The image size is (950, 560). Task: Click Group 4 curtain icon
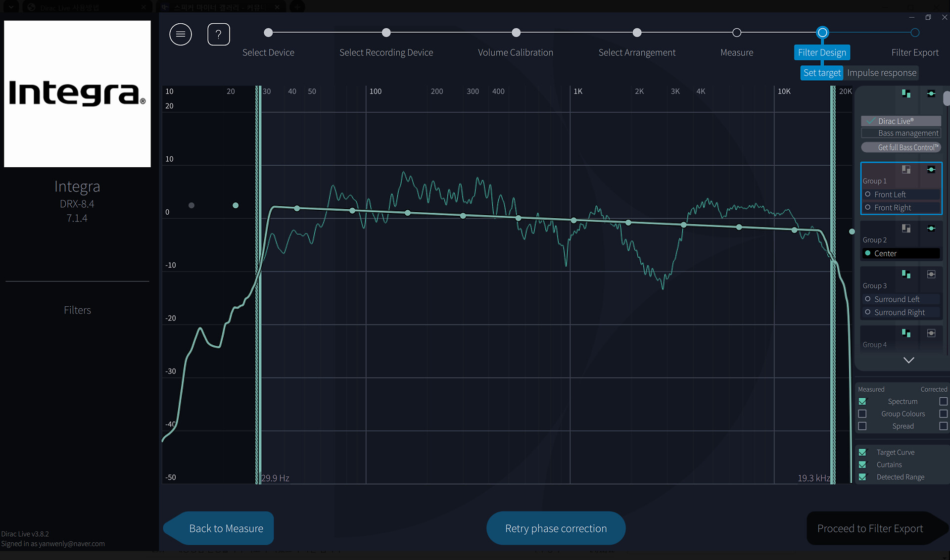tap(906, 333)
